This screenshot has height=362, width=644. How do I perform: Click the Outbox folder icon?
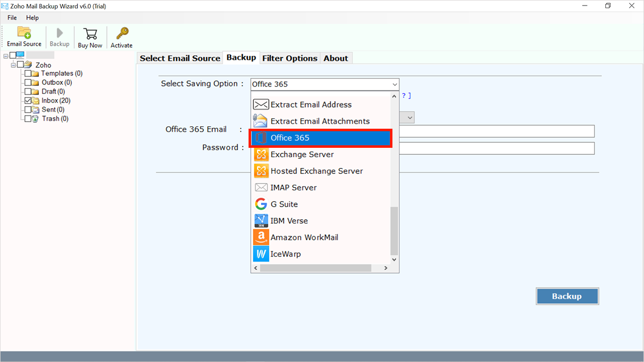click(36, 82)
